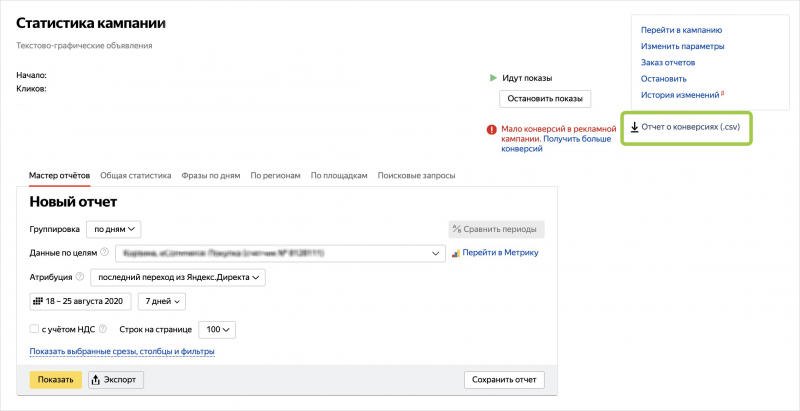The width and height of the screenshot is (800, 411).
Task: Click the download icon for conversions report
Action: point(634,128)
